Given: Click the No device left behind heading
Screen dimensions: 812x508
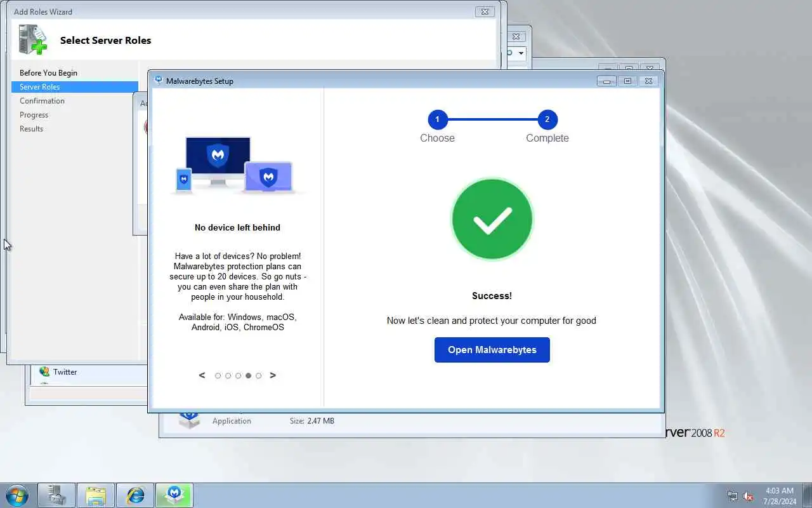Looking at the screenshot, I should (237, 227).
